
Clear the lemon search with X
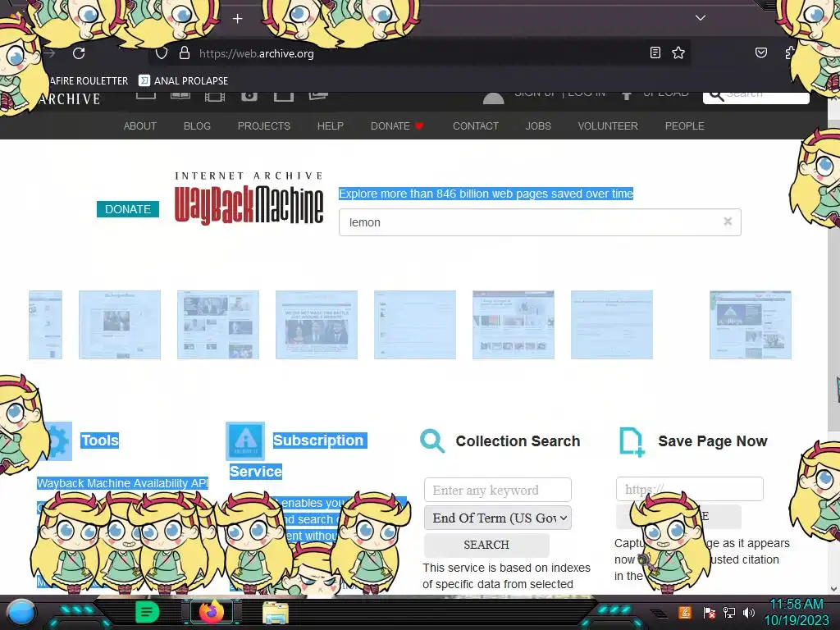pyautogui.click(x=728, y=221)
